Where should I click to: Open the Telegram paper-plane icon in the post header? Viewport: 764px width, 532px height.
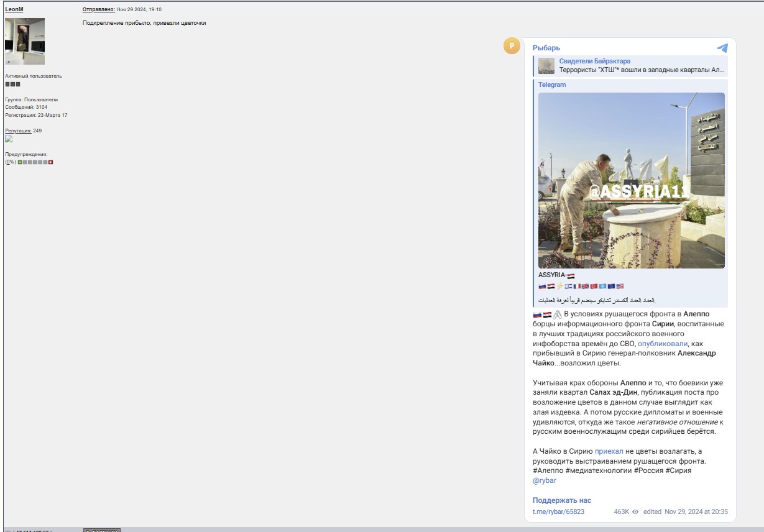click(722, 48)
